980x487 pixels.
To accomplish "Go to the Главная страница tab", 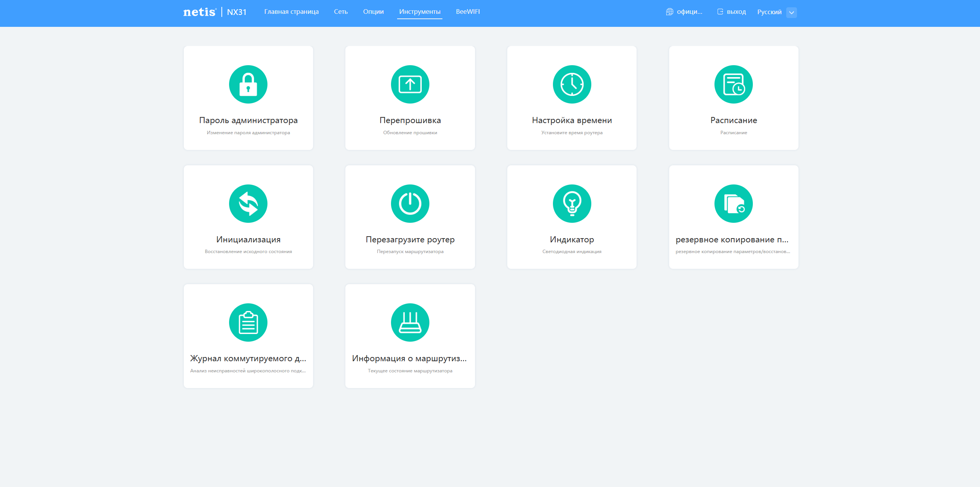I will coord(291,12).
